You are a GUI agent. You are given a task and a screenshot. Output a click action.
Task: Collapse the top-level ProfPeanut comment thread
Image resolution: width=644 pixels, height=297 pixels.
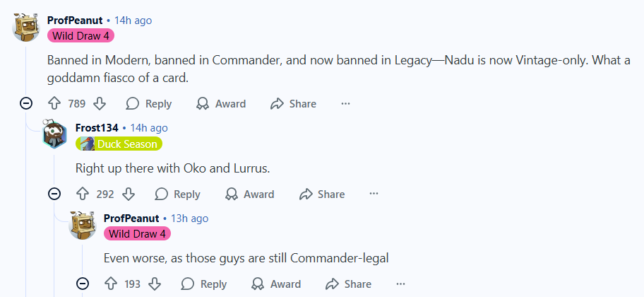(x=26, y=104)
